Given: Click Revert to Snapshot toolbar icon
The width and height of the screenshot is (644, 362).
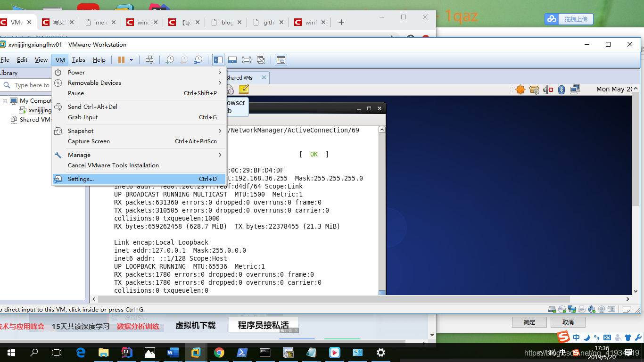Looking at the screenshot, I should coord(184,60).
